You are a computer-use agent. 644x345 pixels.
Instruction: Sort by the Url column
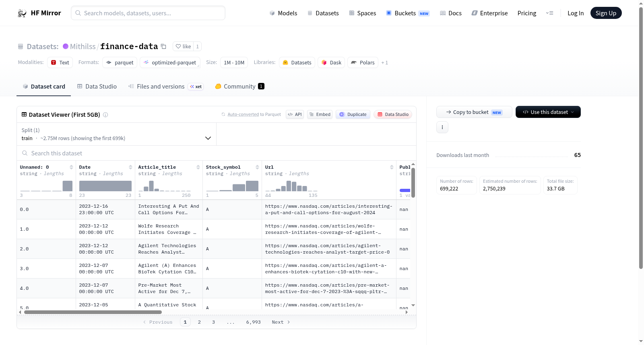(392, 167)
